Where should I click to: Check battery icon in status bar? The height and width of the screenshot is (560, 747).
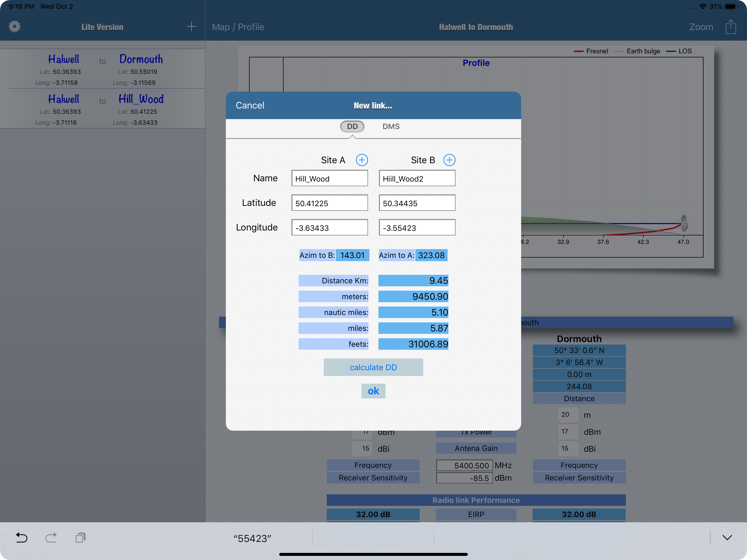[731, 6]
